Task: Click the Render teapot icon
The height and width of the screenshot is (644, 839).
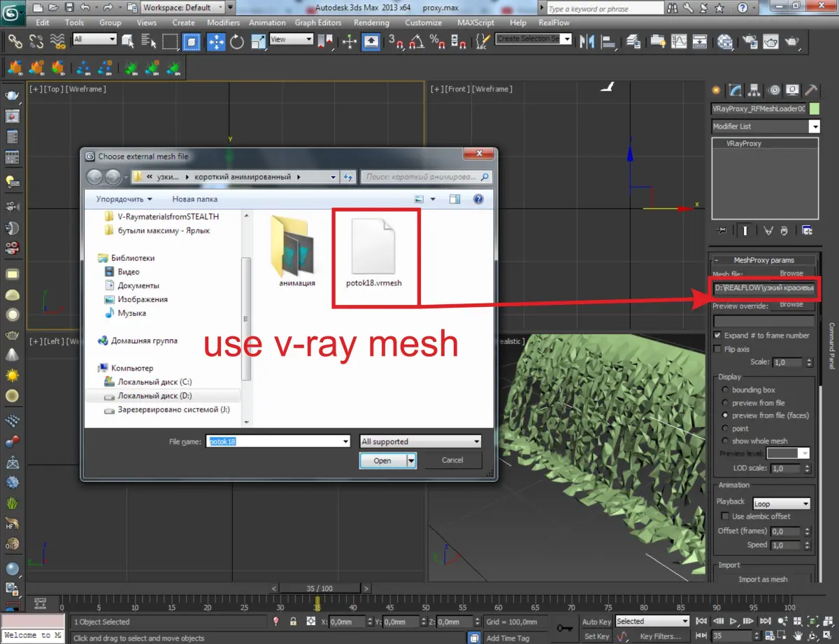Action: coord(791,41)
